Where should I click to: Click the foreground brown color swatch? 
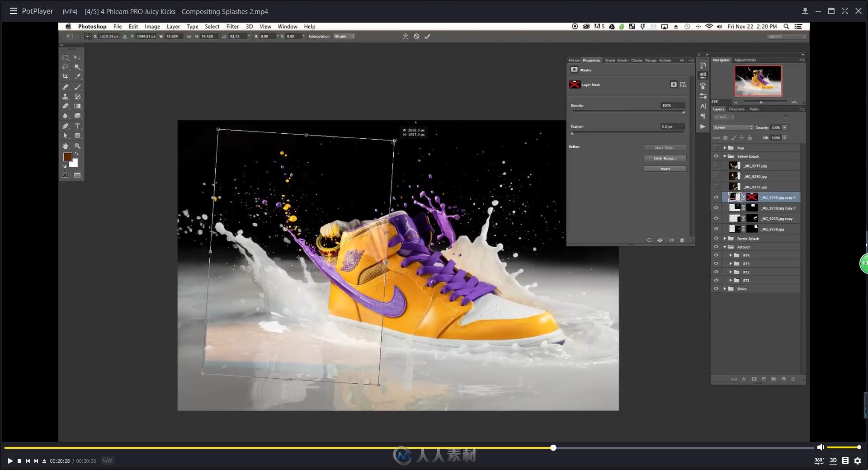(x=67, y=157)
